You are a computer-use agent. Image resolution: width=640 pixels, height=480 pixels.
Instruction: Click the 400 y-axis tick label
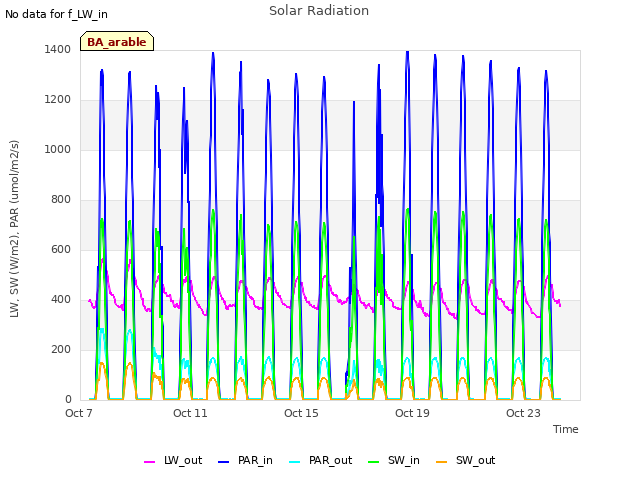click(61, 299)
